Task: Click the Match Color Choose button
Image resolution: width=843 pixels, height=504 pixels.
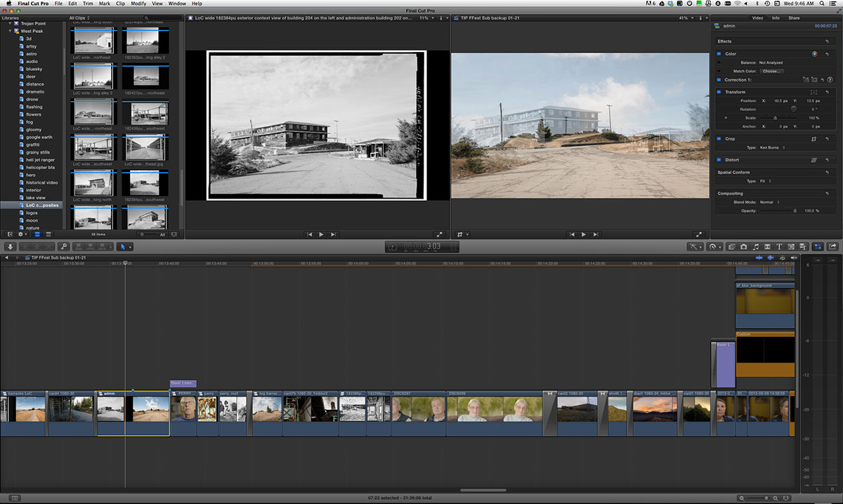Action: click(x=772, y=71)
